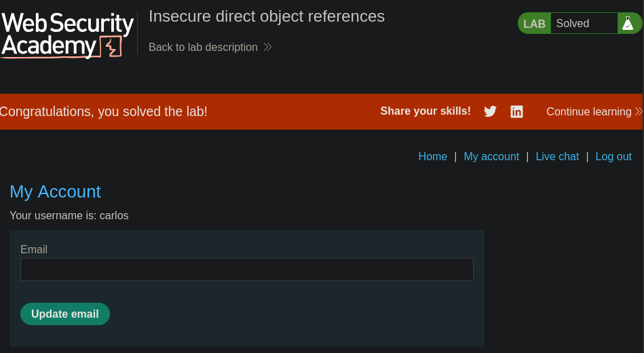Go to the Home page

432,156
